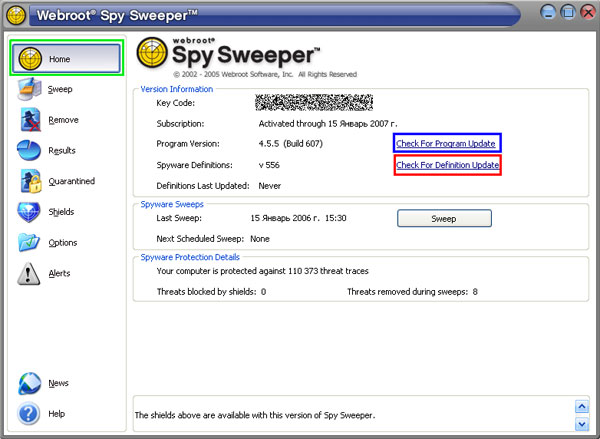Start a scan with the Sweep button
The height and width of the screenshot is (439, 600).
click(x=444, y=219)
